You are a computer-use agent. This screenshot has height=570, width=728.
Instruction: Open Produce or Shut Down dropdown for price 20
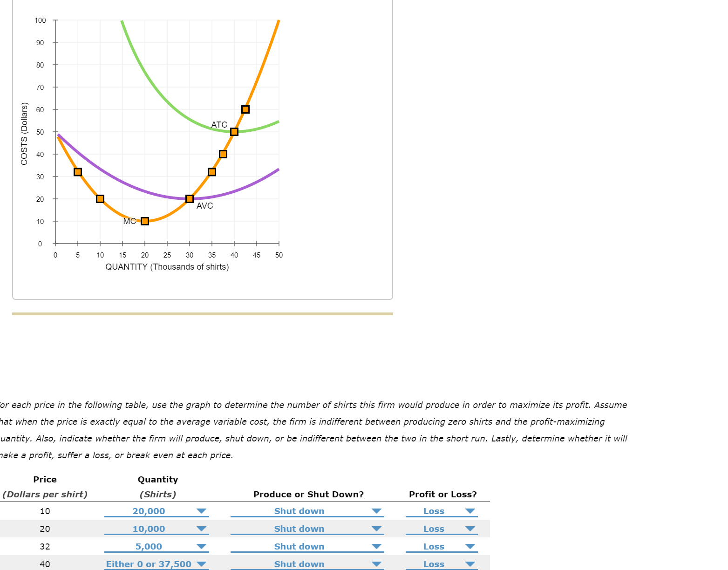307,529
